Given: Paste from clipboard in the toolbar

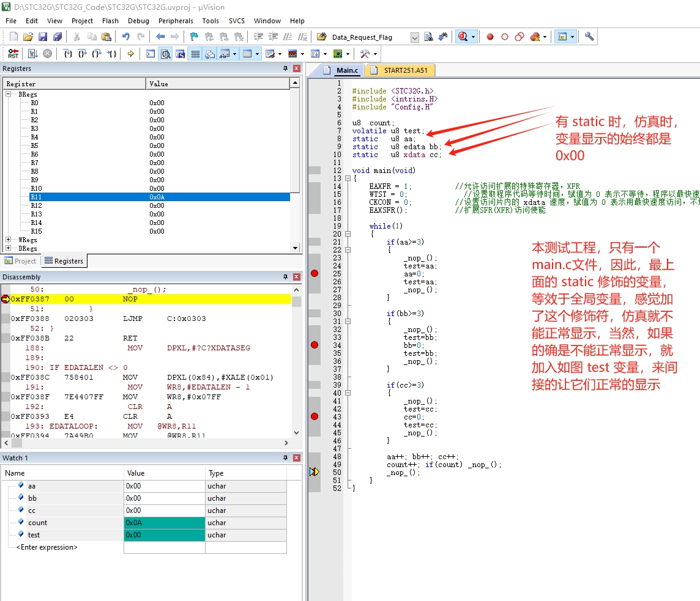Looking at the screenshot, I should (x=106, y=37).
